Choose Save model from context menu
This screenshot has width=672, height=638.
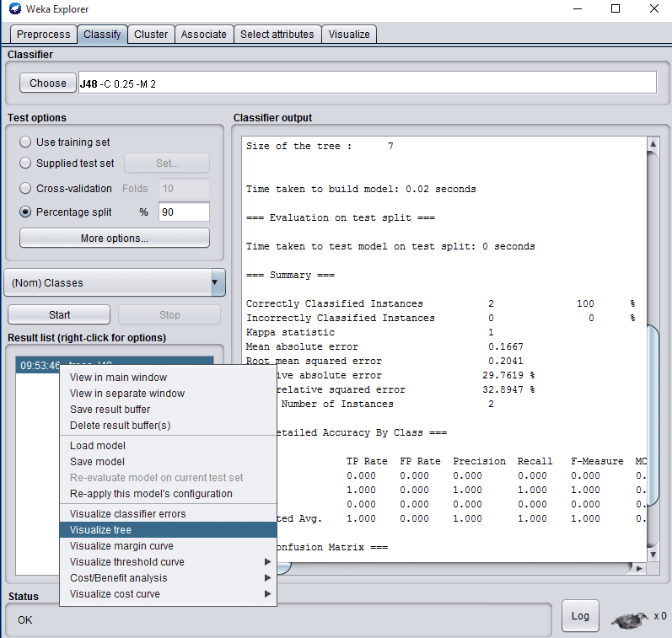(168, 462)
